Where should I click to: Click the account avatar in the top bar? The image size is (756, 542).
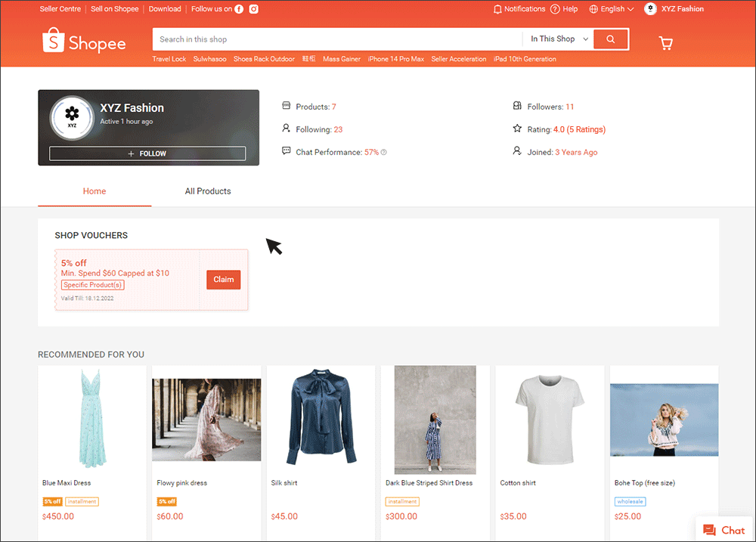[650, 9]
